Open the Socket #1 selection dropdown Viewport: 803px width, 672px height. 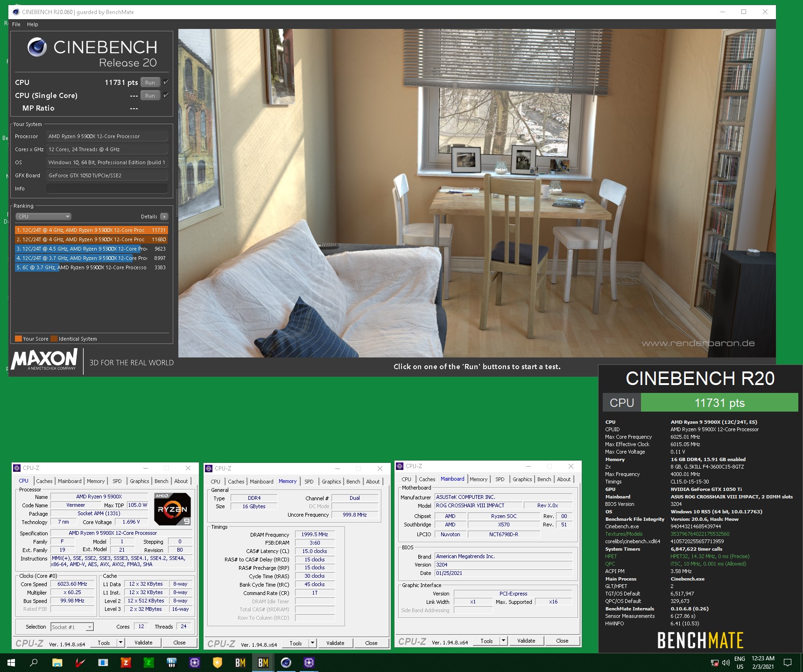(72, 627)
